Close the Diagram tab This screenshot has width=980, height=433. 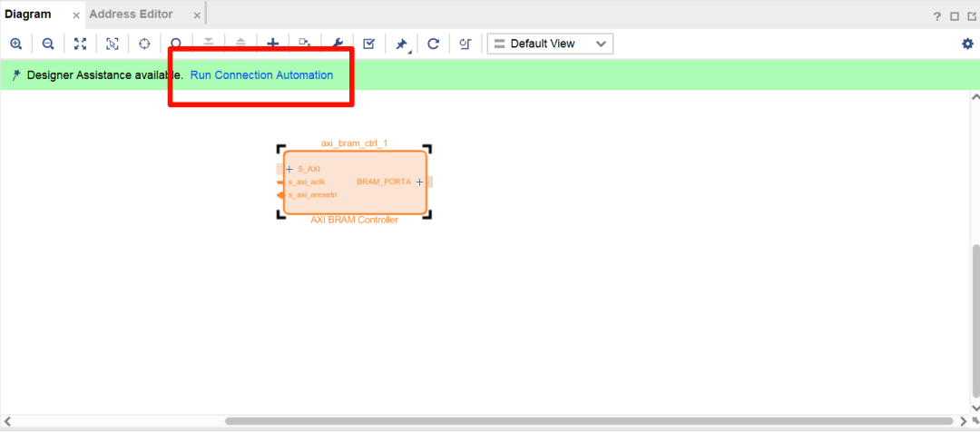pyautogui.click(x=76, y=15)
